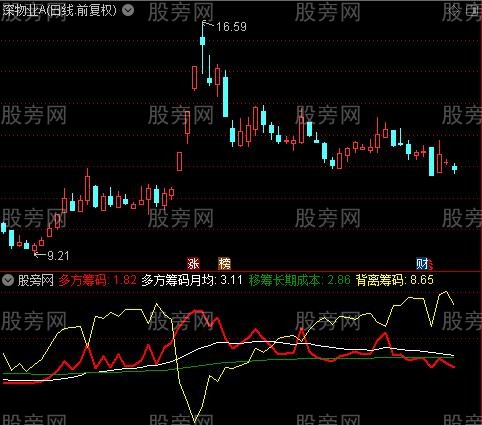Click the 多方筹码: 1.82 legend value
The image size is (482, 425).
(97, 280)
